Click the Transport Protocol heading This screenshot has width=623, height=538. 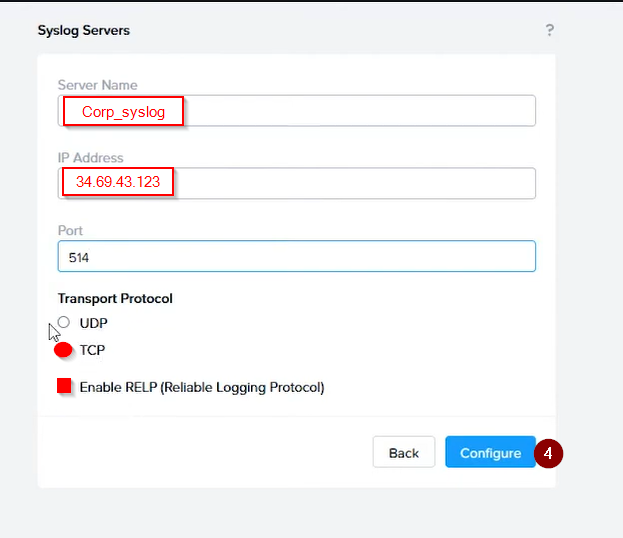point(115,298)
